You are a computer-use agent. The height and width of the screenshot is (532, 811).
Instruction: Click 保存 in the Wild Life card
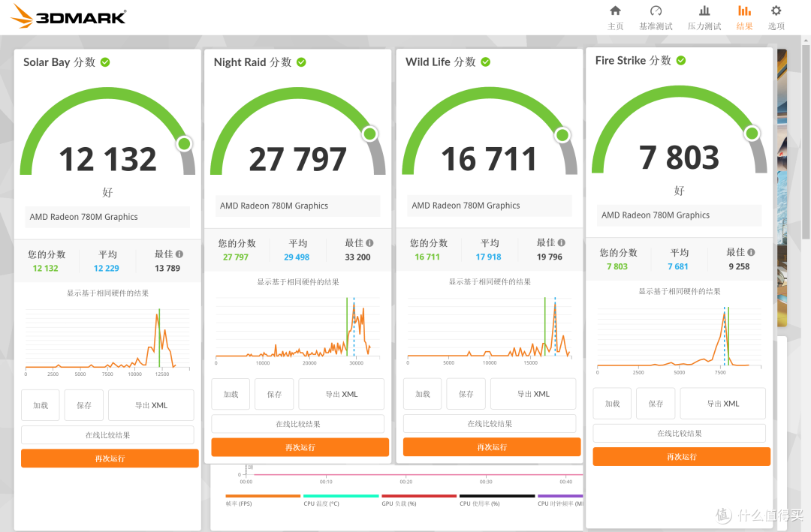pyautogui.click(x=466, y=394)
